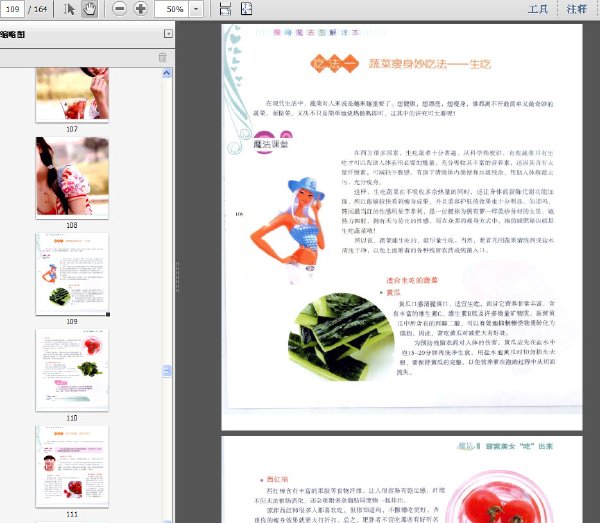
Task: Click the fit one full page icon
Action: 246,9
